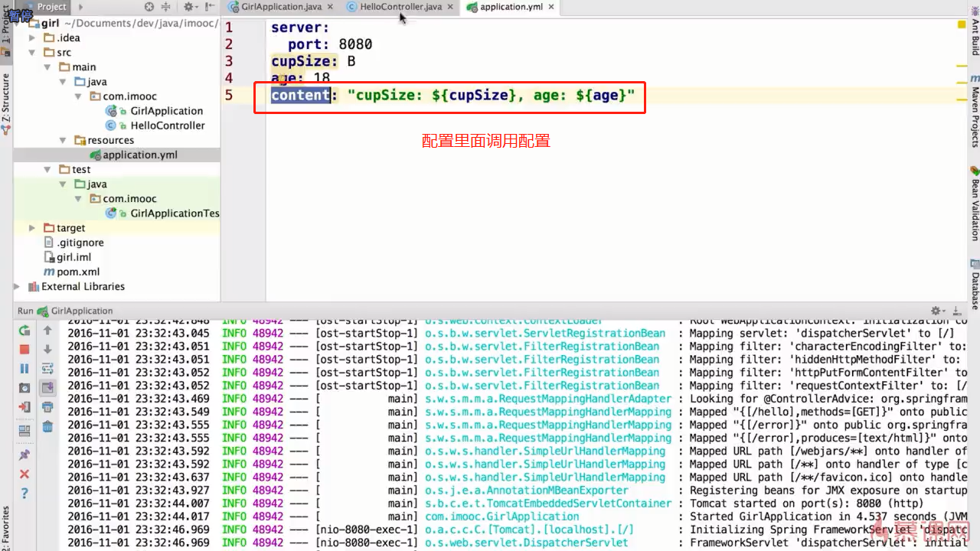Close the GirlApplication.java tab

(x=329, y=7)
